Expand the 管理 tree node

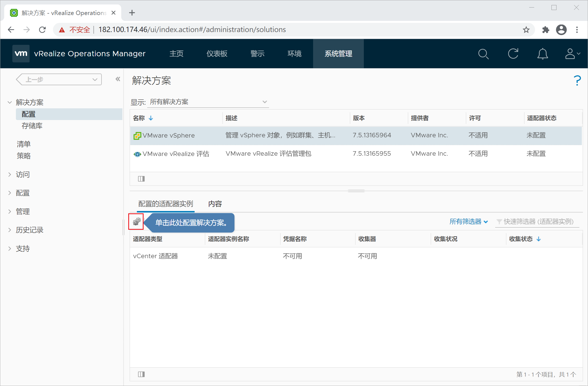[x=10, y=212]
